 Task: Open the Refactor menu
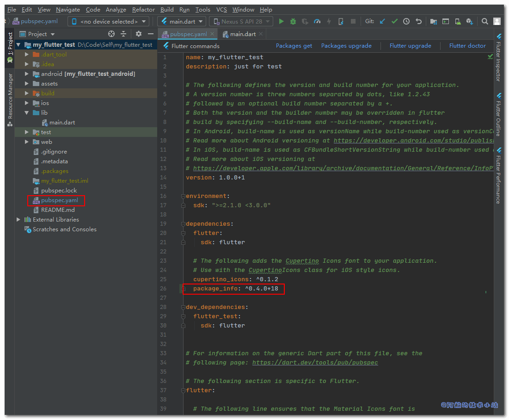point(143,9)
